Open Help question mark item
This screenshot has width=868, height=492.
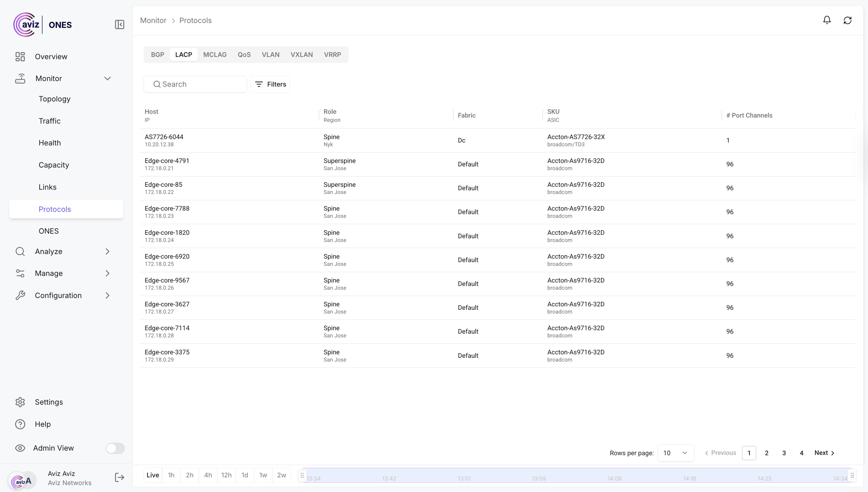20,424
